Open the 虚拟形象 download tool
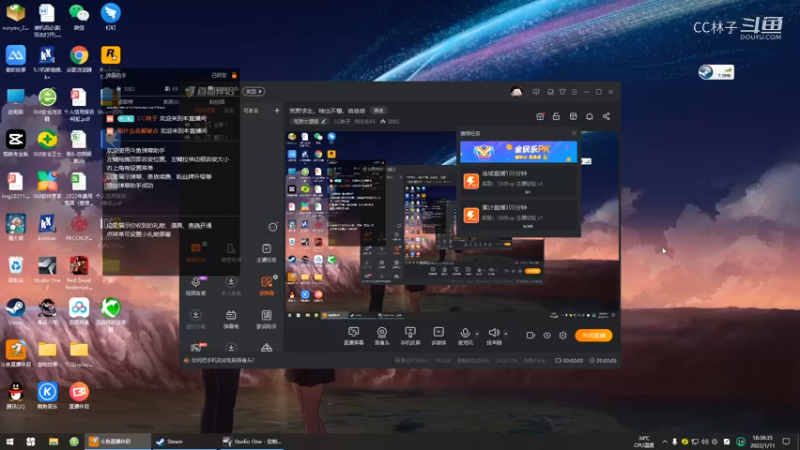The image size is (800, 450). [x=196, y=319]
